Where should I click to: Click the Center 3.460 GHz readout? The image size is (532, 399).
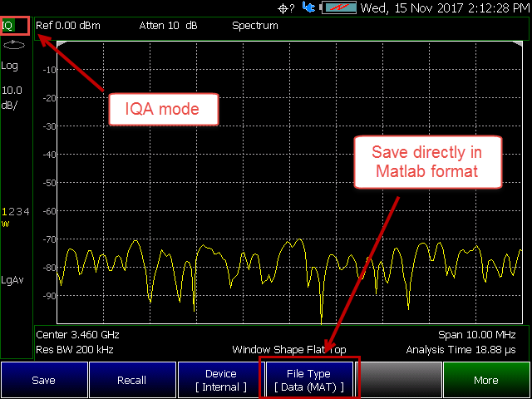pos(77,335)
